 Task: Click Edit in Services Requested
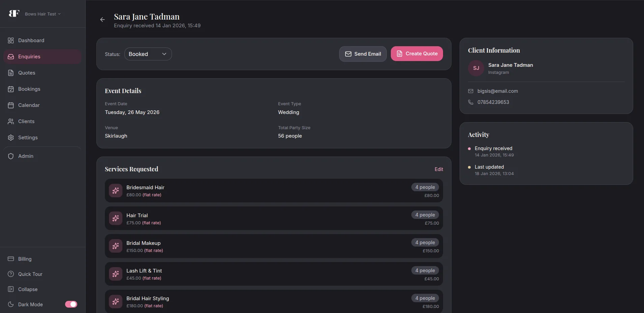439,169
